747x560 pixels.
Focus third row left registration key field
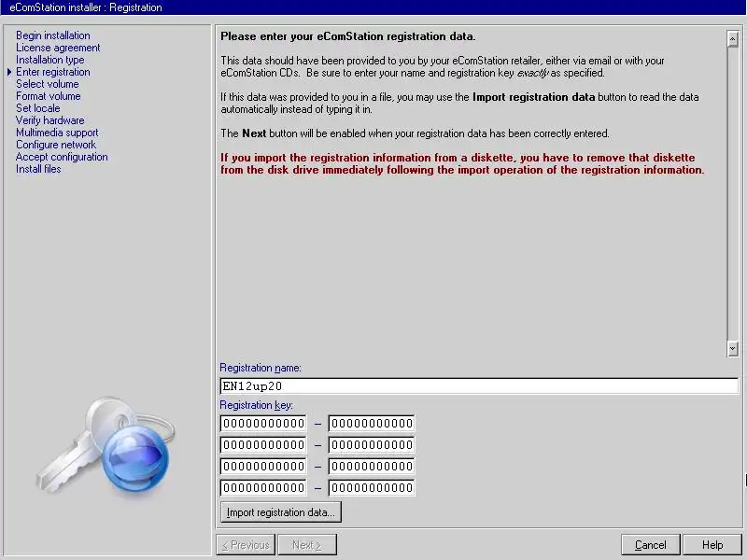click(x=263, y=466)
